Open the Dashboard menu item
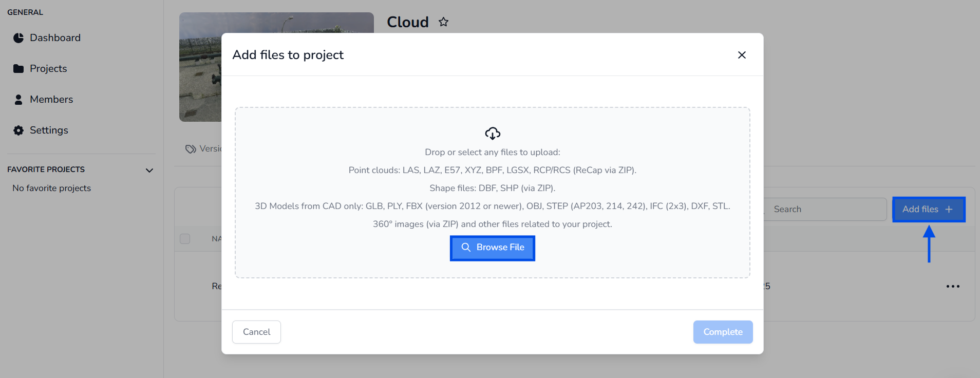This screenshot has width=980, height=378. [55, 38]
